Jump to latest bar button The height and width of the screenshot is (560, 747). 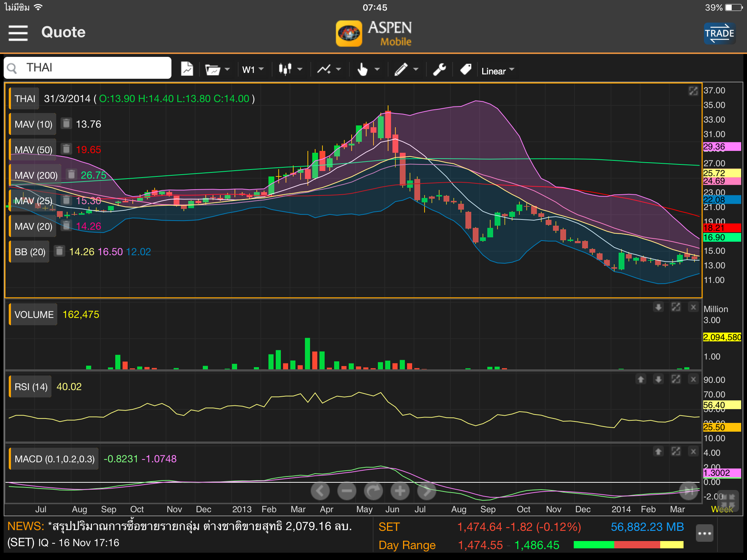(689, 491)
